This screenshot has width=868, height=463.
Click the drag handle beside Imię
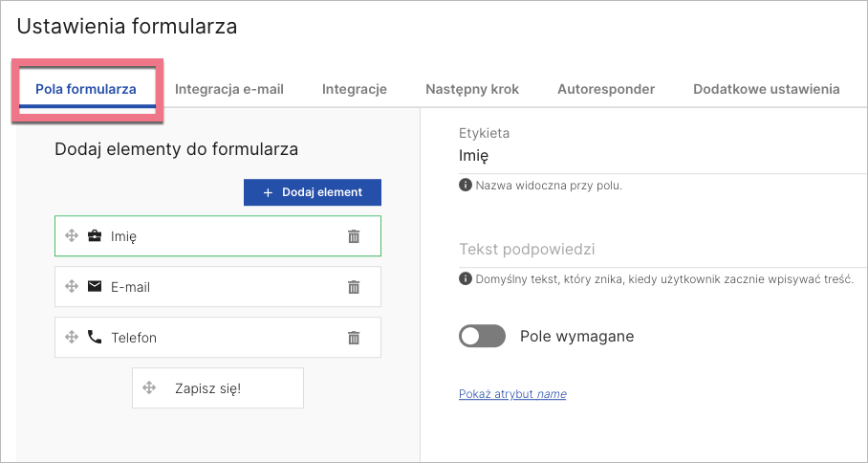(x=71, y=236)
